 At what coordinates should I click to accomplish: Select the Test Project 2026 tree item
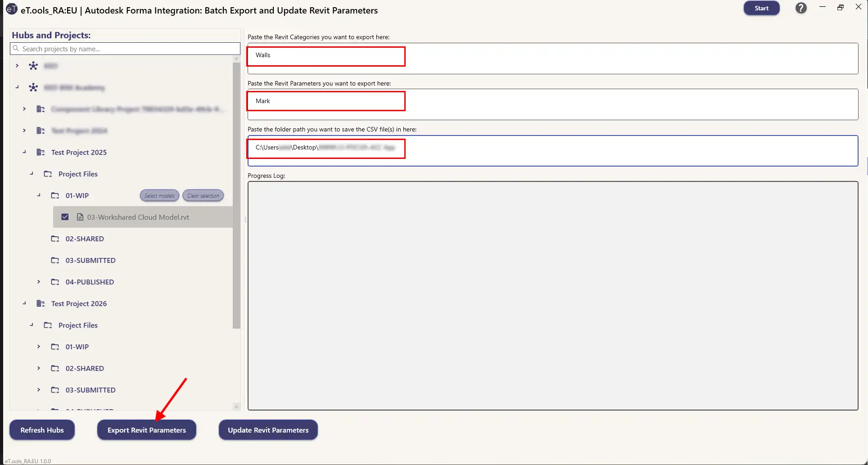79,303
